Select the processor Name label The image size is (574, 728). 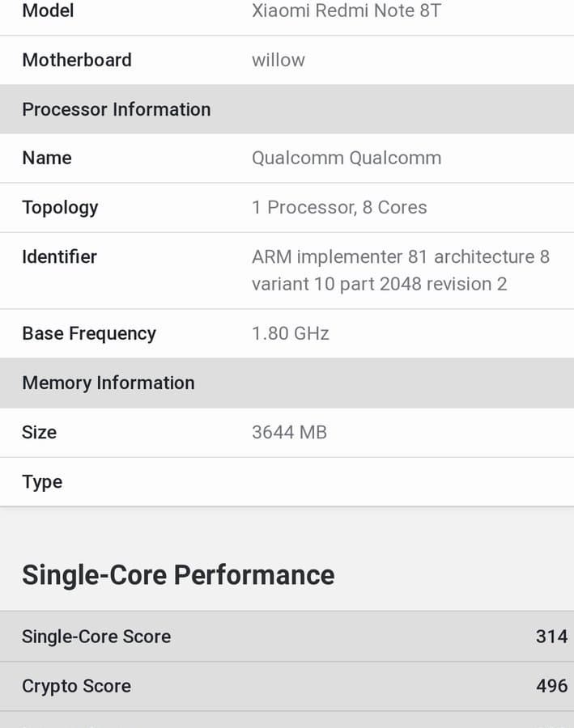coord(47,159)
